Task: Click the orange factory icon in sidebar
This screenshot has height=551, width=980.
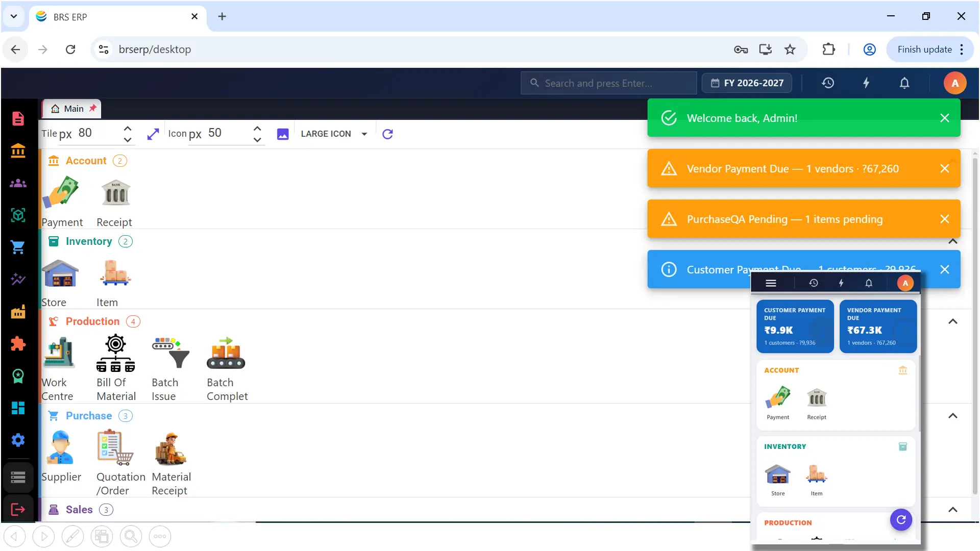Action: pyautogui.click(x=18, y=312)
